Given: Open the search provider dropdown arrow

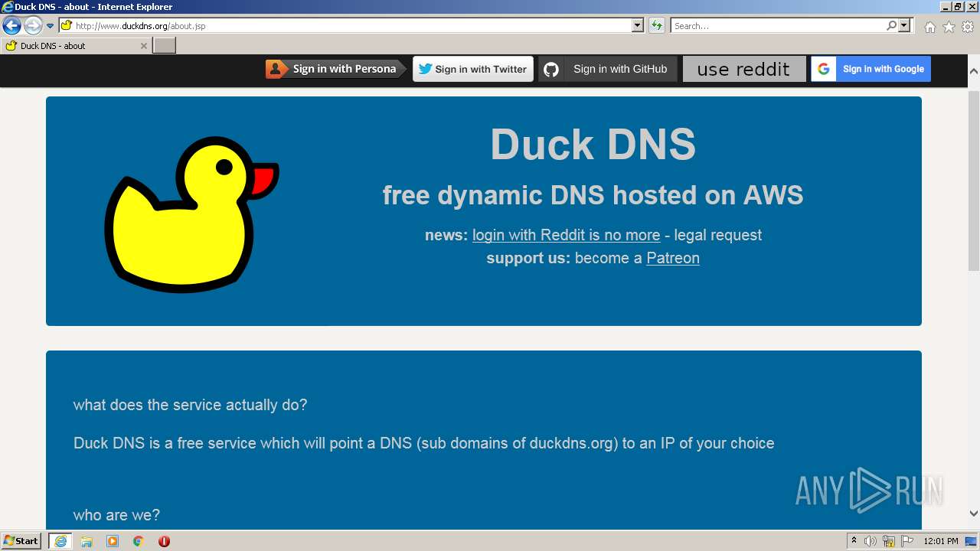Looking at the screenshot, I should 904,25.
